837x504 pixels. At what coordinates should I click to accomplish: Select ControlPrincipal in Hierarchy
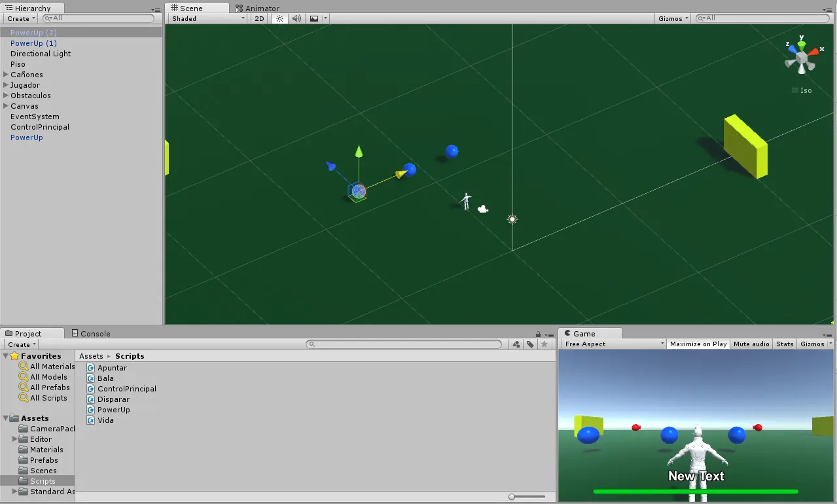pos(81,127)
